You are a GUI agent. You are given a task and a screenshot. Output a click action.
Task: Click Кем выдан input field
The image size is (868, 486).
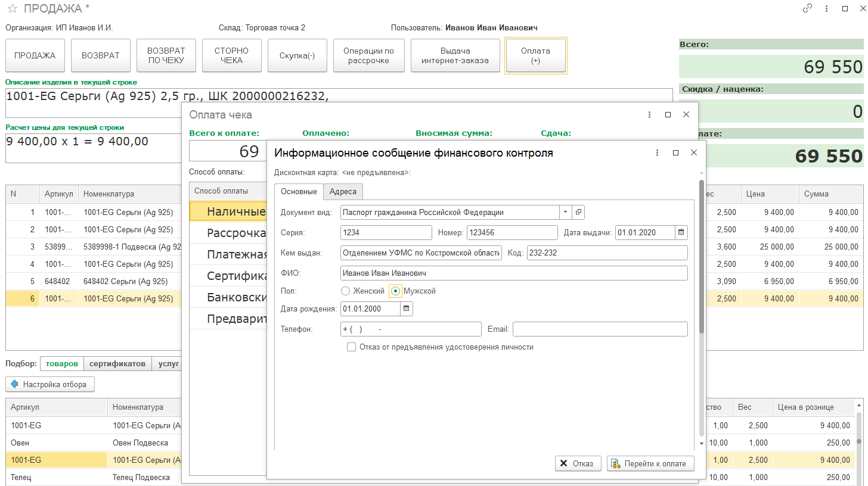pos(421,253)
